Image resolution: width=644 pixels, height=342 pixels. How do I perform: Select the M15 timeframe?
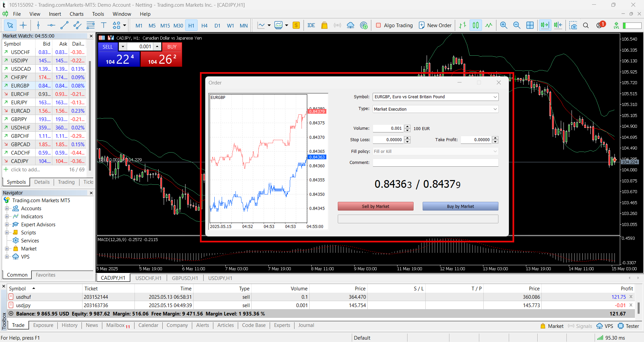pyautogui.click(x=165, y=25)
